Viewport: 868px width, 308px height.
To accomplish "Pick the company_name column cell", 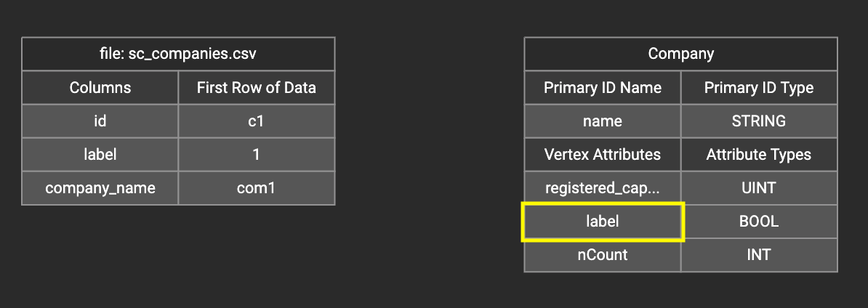I will click(100, 188).
